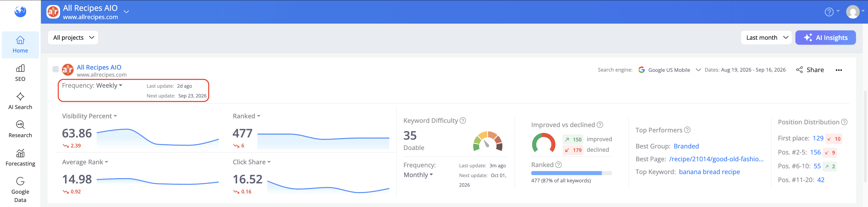Open the Branded best group link
The height and width of the screenshot is (207, 868).
pyautogui.click(x=686, y=146)
